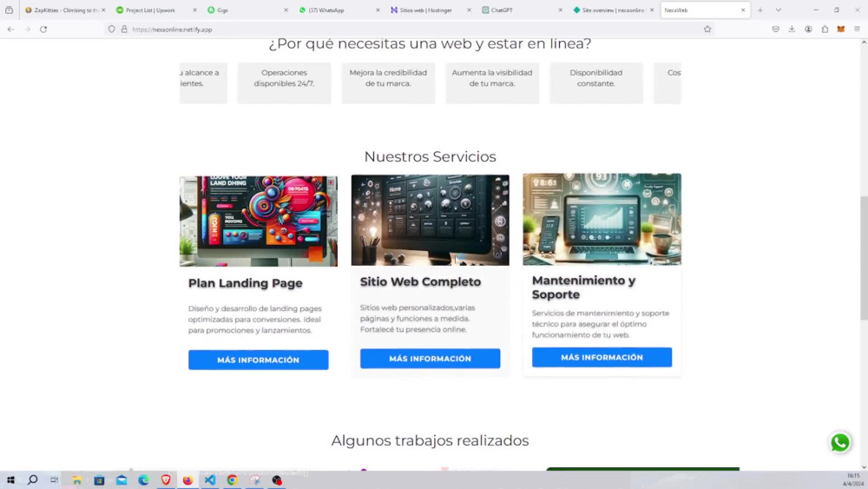
Task: Click the 'Nuestros Servicios' heading
Action: click(431, 156)
